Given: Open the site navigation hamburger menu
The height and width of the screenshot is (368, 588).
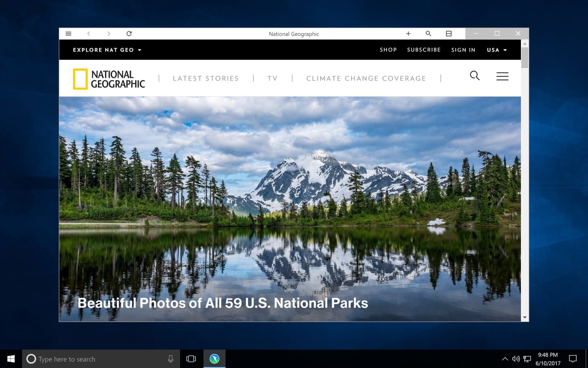Looking at the screenshot, I should click(502, 76).
